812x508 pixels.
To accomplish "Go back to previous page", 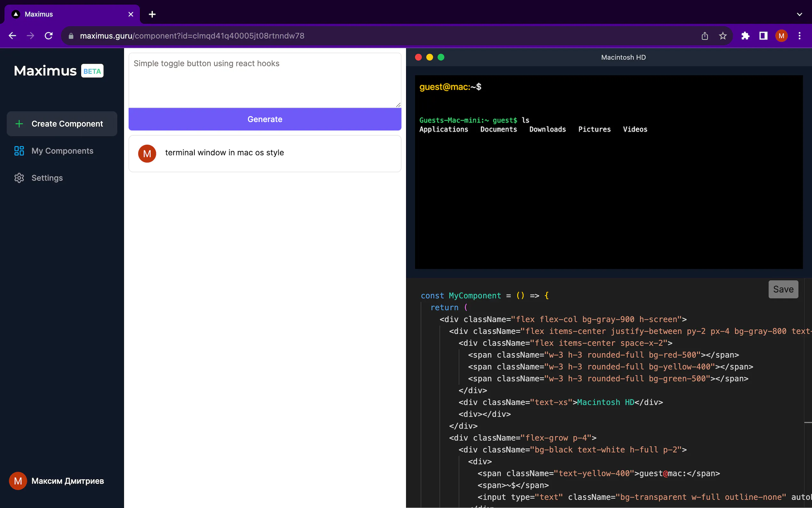I will 12,36.
